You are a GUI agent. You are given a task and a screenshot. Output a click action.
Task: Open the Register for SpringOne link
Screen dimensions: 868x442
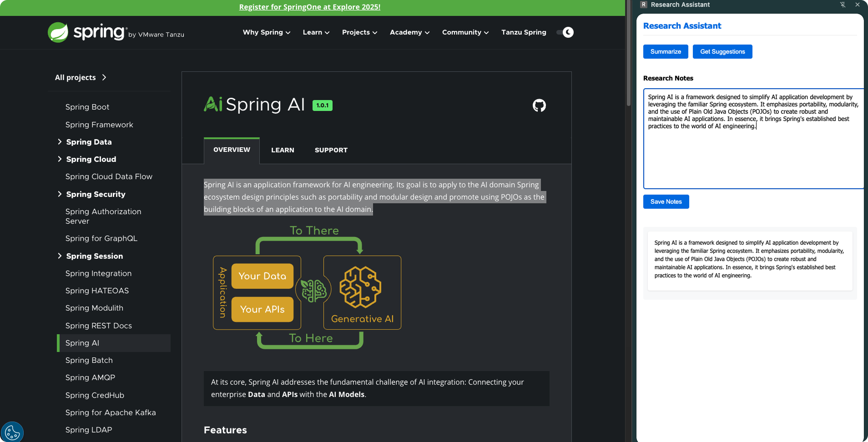coord(310,7)
